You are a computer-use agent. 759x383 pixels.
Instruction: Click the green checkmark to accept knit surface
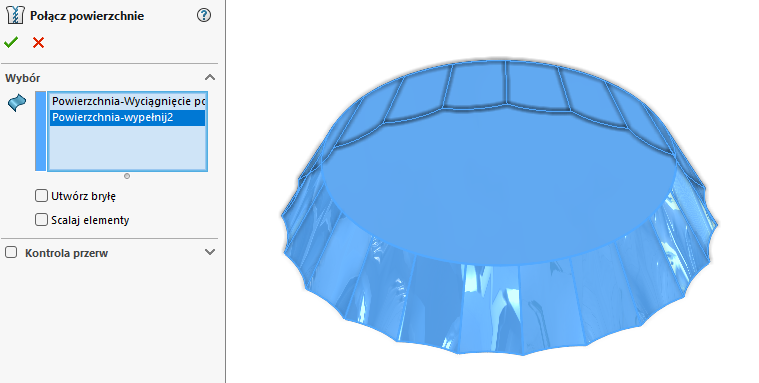click(11, 43)
